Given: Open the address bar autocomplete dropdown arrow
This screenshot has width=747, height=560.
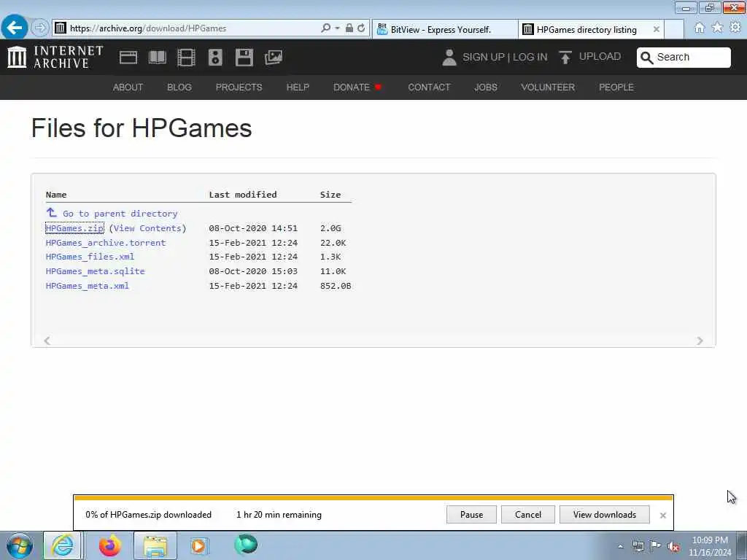Looking at the screenshot, I should (337, 28).
